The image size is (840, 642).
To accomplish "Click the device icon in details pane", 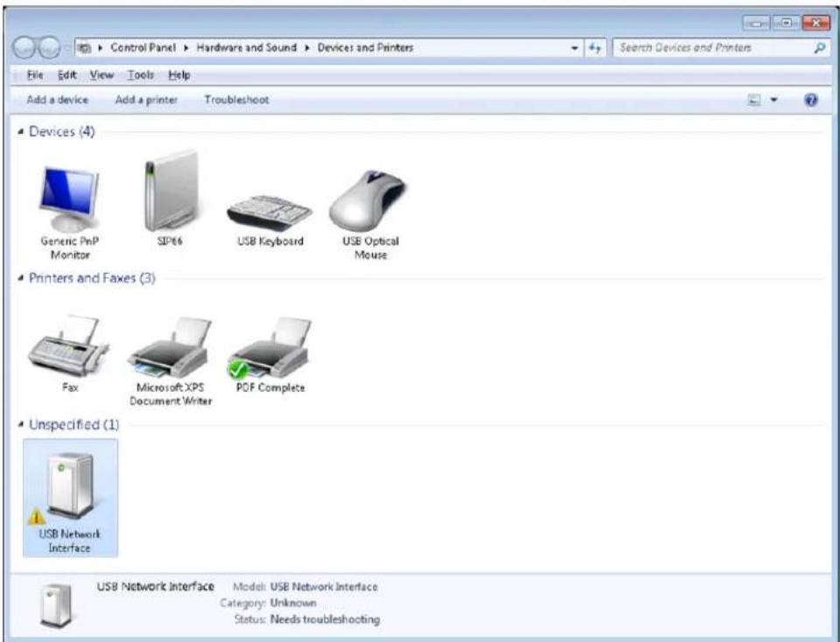I will pos(56,605).
